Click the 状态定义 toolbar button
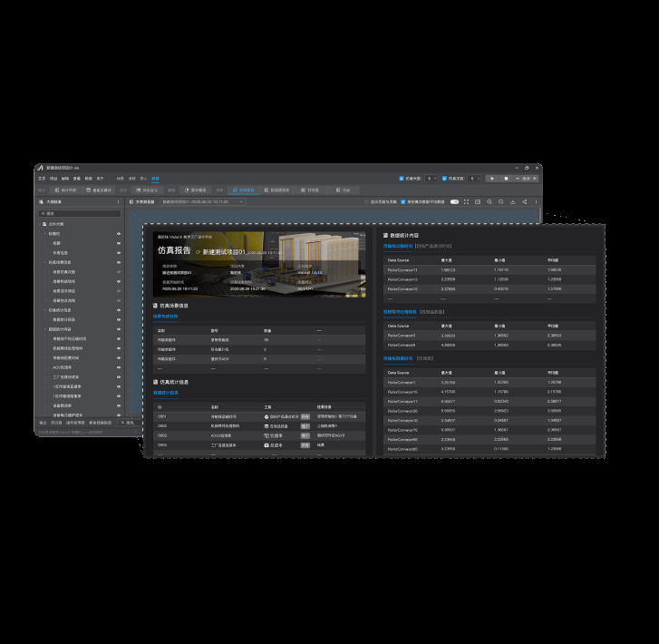Viewport: 659px width, 644px height. point(147,190)
